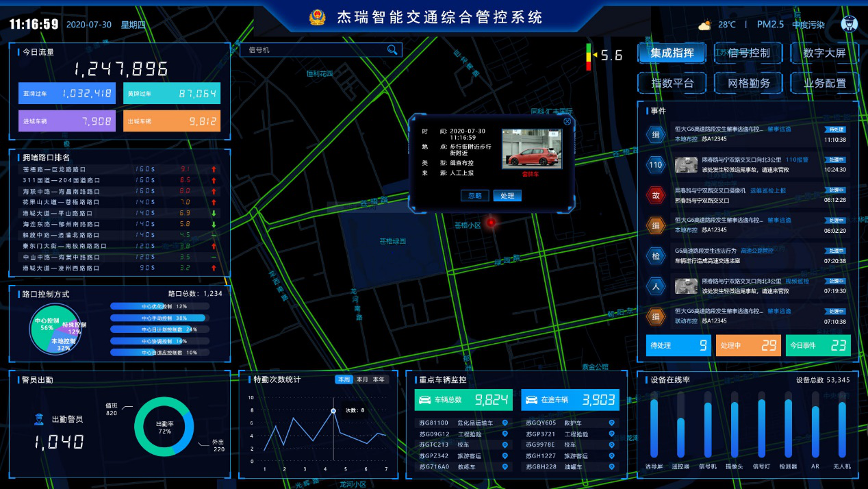Click the 人 hexagon event icon
This screenshot has height=489, width=868.
tap(656, 286)
